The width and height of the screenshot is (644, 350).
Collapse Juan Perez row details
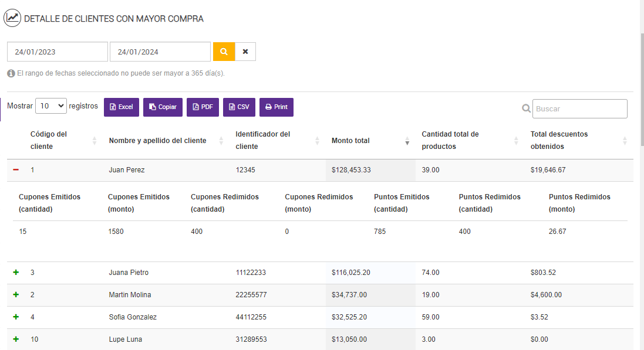click(x=16, y=170)
